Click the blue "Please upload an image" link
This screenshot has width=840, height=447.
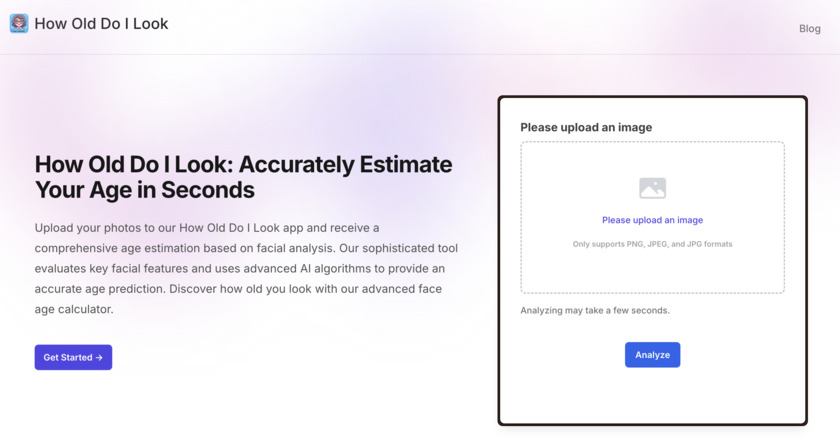[x=652, y=220]
